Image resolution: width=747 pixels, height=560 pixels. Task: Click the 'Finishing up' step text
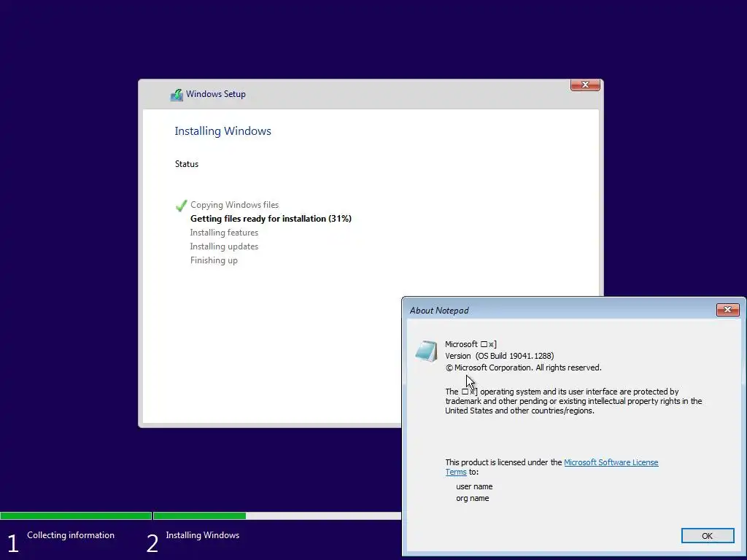(214, 260)
